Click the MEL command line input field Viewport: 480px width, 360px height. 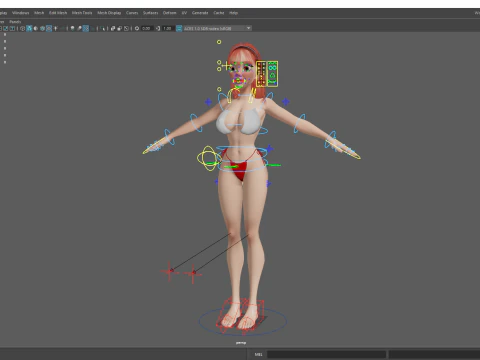pyautogui.click(x=326, y=354)
